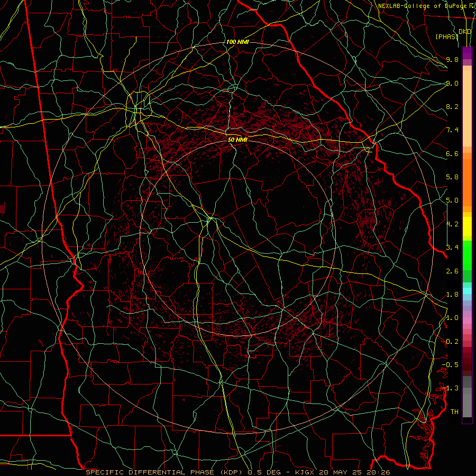Viewport: 476px width, 476px height.
Task: Select the 2.6 scale value
Action: point(452,271)
